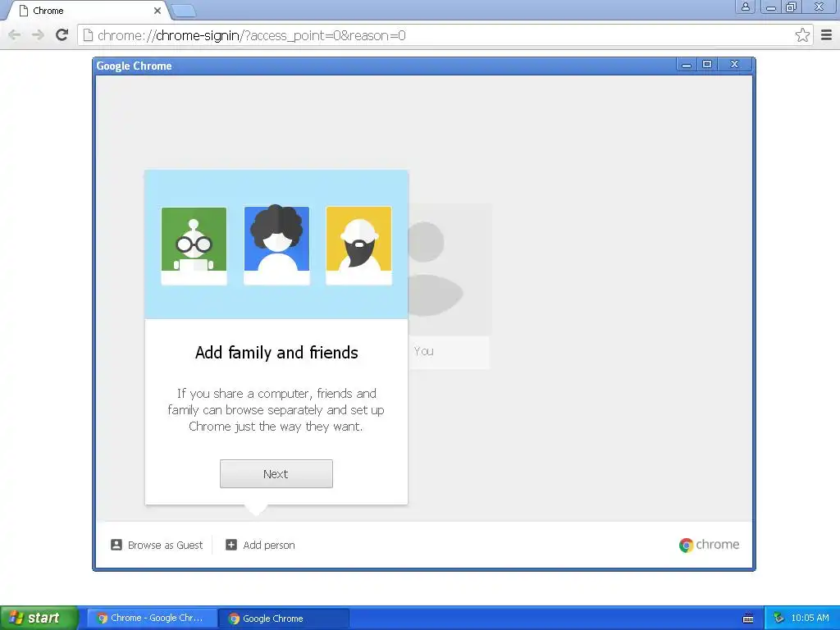This screenshot has width=840, height=630.
Task: Select the green robot avatar
Action: coord(194,246)
